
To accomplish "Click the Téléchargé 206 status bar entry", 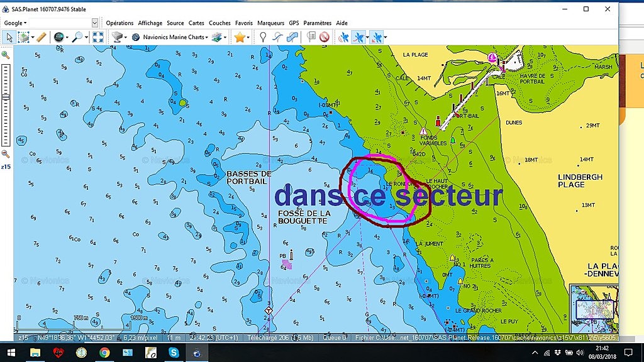I will tap(280, 337).
